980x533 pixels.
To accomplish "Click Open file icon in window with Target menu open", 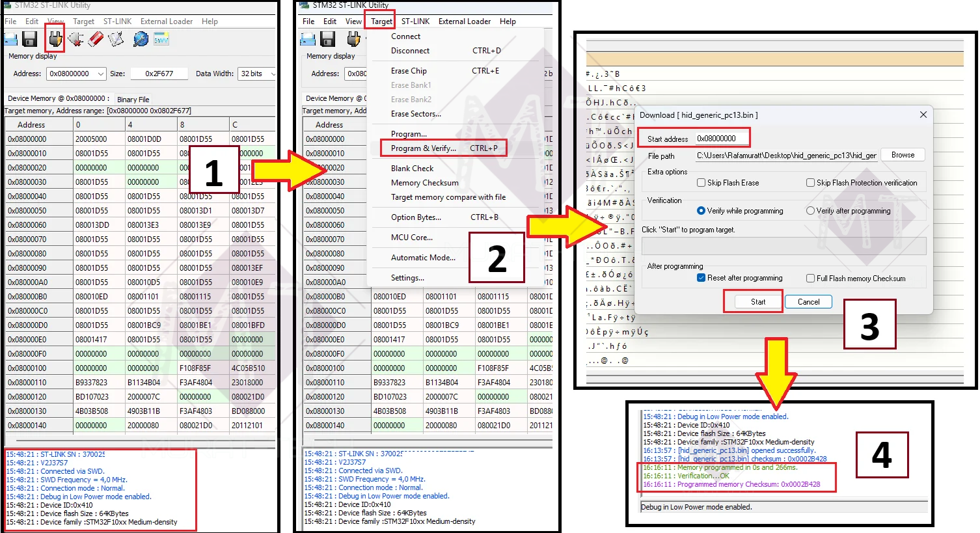I will 308,40.
